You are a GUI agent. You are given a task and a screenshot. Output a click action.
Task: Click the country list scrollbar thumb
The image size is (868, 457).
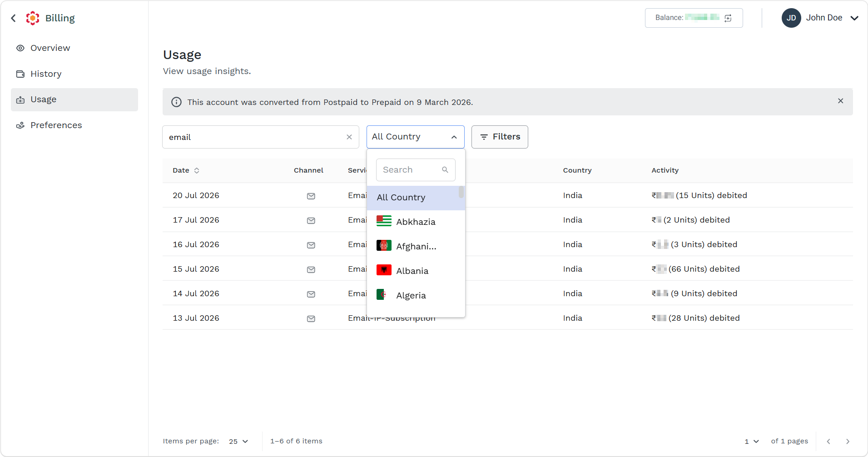(461, 192)
